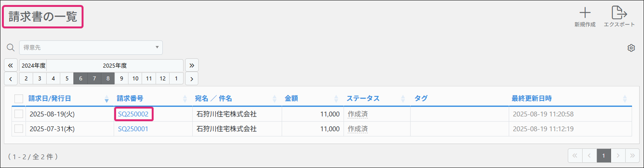Image resolution: width=644 pixels, height=168 pixels.
Task: Click the 新規作成 plus icon
Action: 585,13
